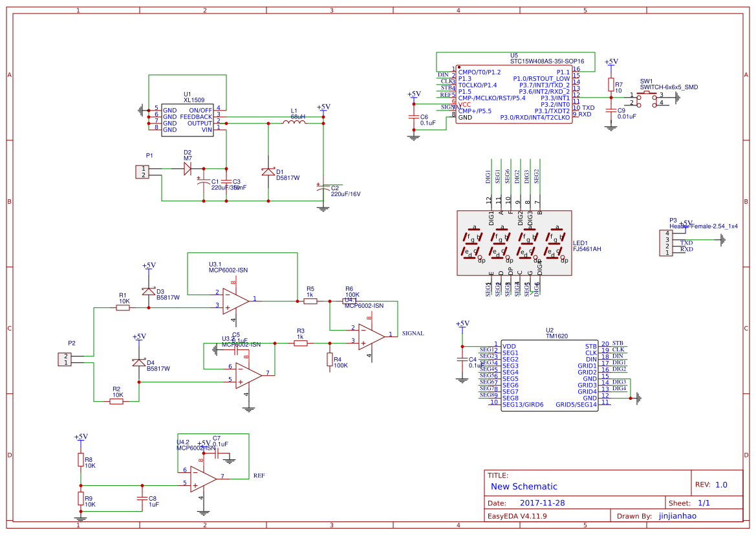Select the SW1 SWITCH-6x6x5_SMD symbol
The height and width of the screenshot is (535, 756).
pos(647,98)
